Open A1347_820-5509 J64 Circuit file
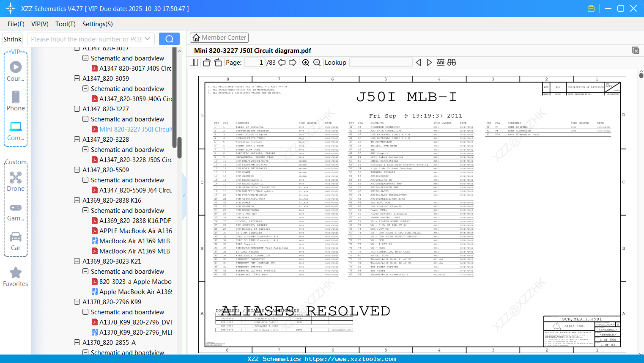Viewport: 644px width, 363px height. [x=132, y=190]
